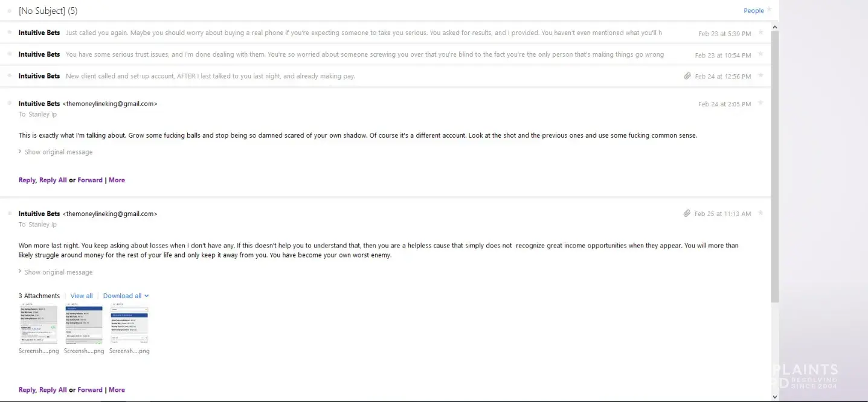Star the Feb 25 at 11:13 AM message
Screen dimensions: 868x402
760,213
